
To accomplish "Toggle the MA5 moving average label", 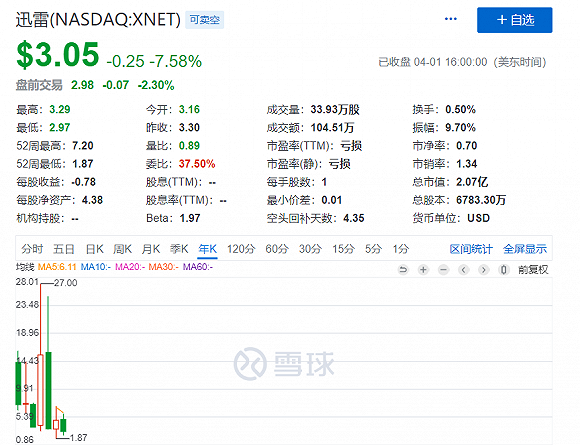I will pos(57,267).
